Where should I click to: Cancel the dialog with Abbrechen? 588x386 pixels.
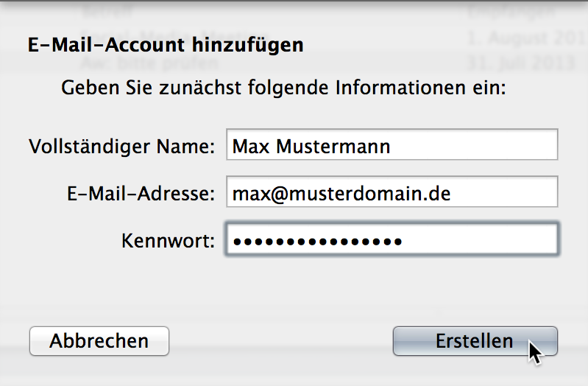click(99, 341)
